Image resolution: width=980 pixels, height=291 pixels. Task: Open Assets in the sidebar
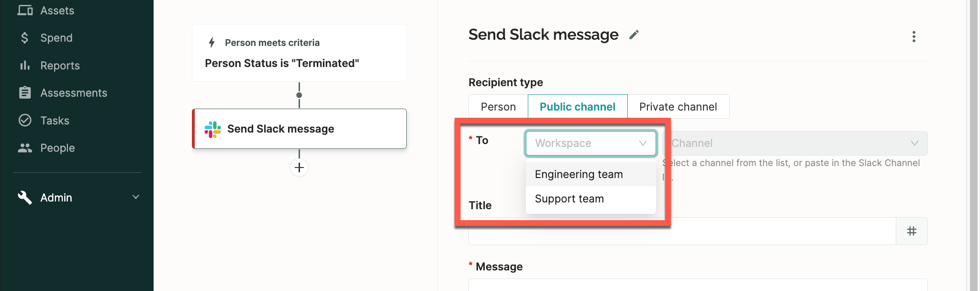tap(57, 11)
